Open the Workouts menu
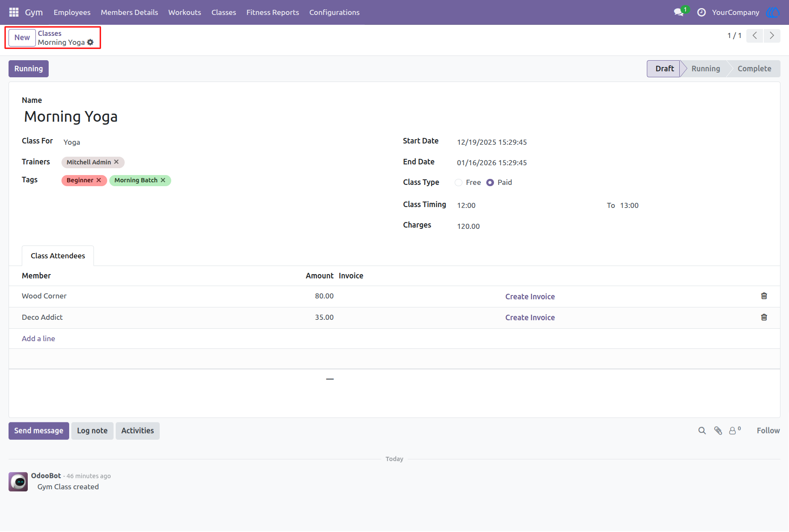The height and width of the screenshot is (532, 789). (185, 12)
